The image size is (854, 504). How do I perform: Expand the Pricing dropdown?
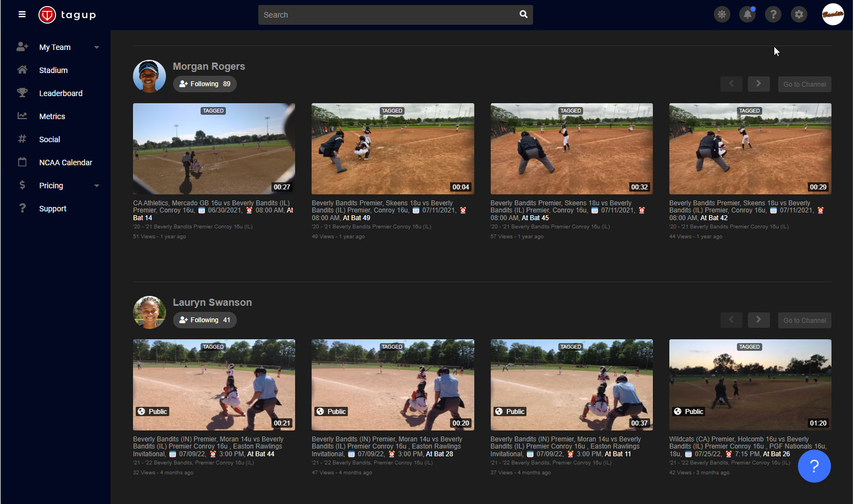coord(97,185)
